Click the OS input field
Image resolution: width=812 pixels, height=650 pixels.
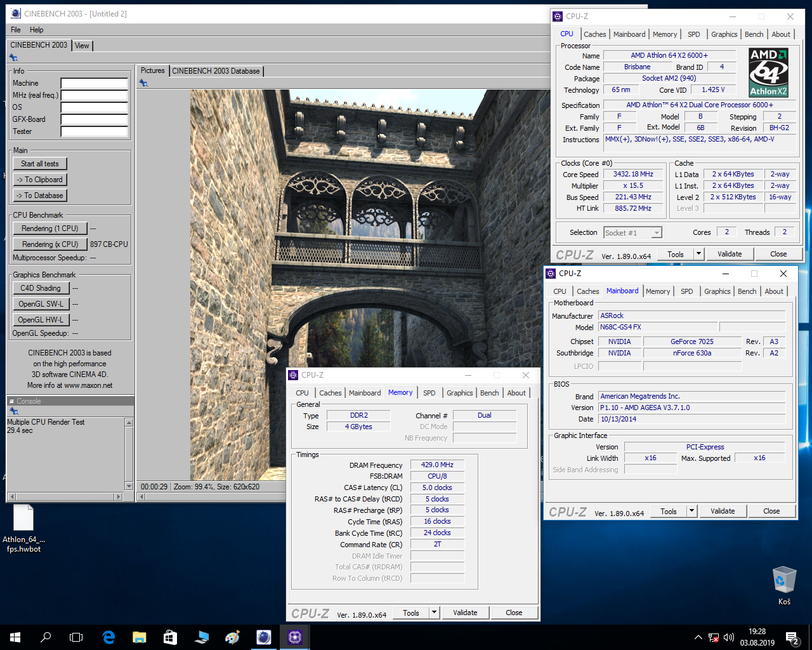[95, 107]
